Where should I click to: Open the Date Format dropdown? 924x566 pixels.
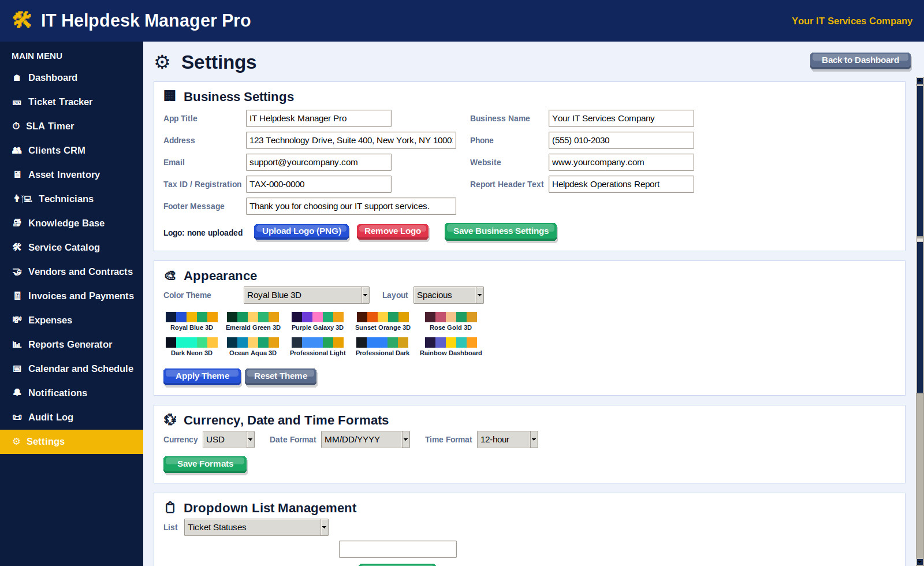[x=365, y=440]
